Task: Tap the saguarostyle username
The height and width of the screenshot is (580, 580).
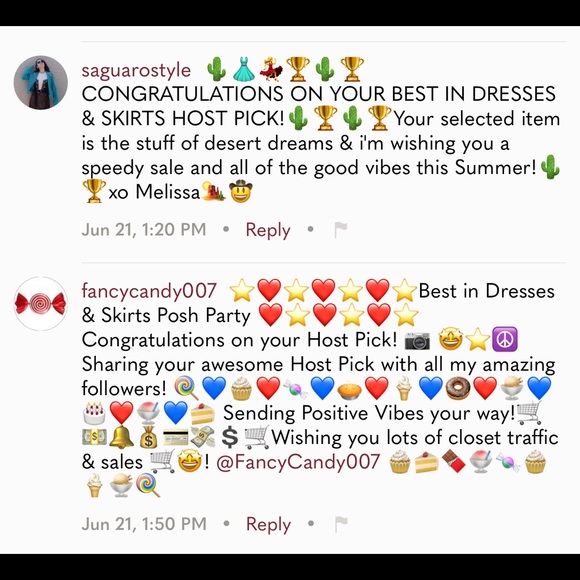Action: coord(136,70)
